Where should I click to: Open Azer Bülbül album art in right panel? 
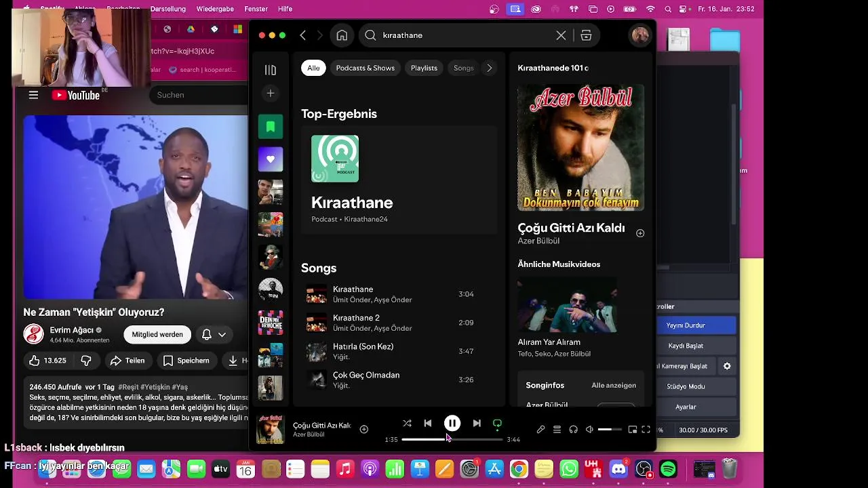[x=580, y=147]
